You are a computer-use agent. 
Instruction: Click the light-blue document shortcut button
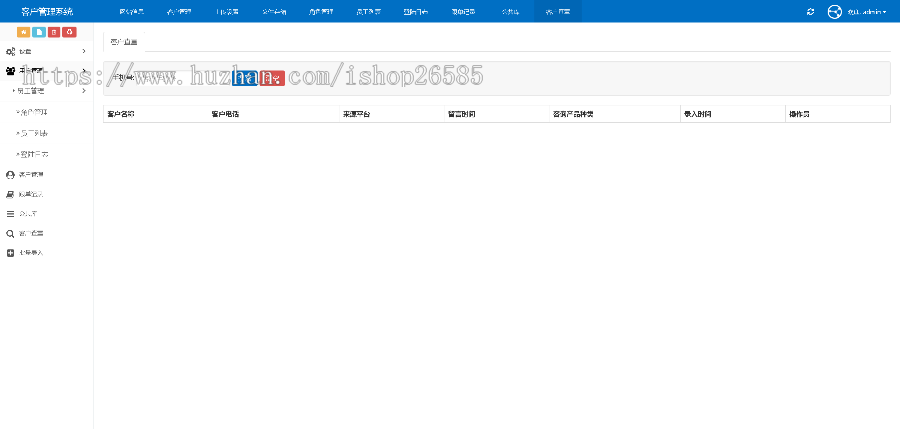39,32
